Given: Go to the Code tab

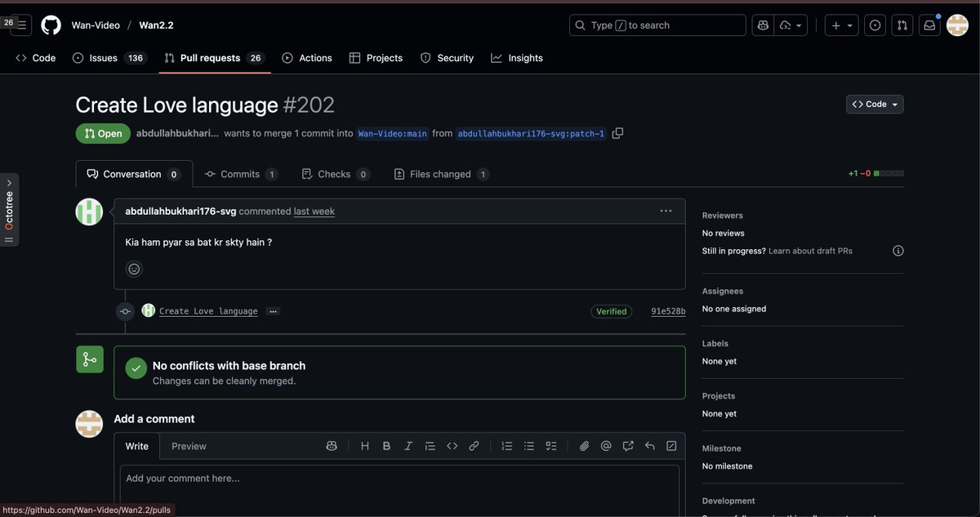Looking at the screenshot, I should (36, 58).
